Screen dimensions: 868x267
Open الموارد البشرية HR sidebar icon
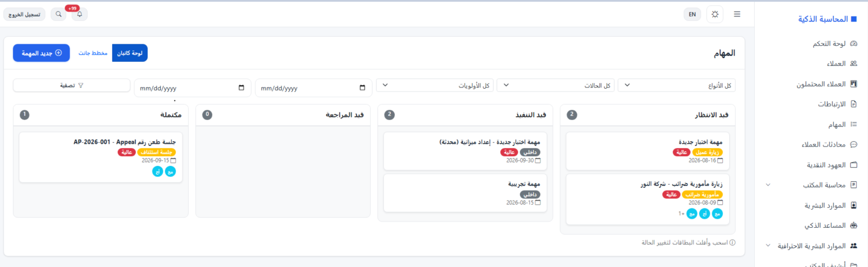(x=853, y=205)
